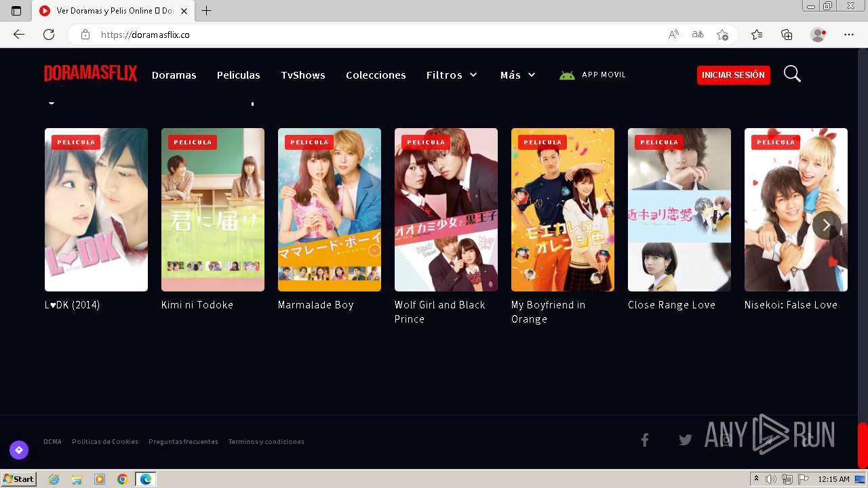
Task: Open the Read aloud icon in address bar
Action: [673, 35]
